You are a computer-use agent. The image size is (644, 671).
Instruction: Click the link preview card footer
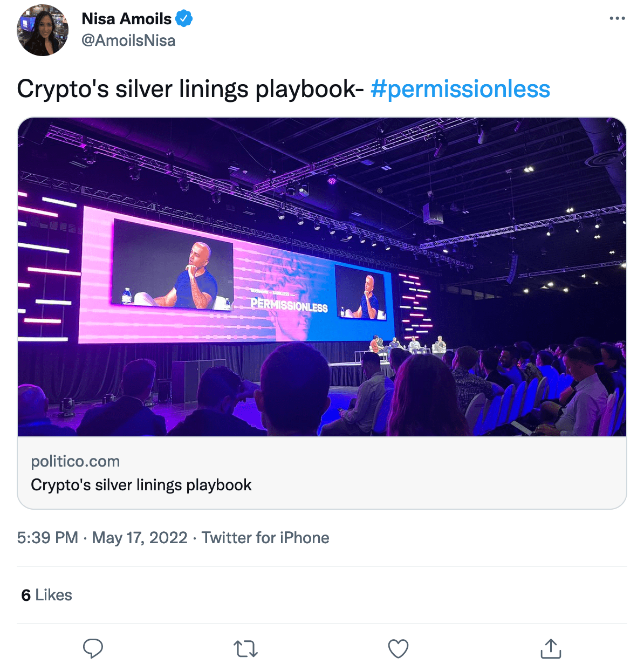click(x=322, y=473)
